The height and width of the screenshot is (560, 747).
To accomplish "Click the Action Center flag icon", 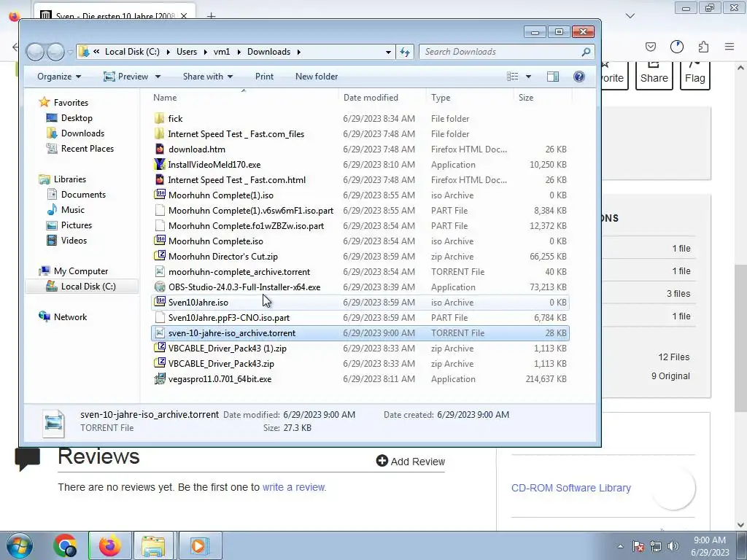I will (638, 546).
